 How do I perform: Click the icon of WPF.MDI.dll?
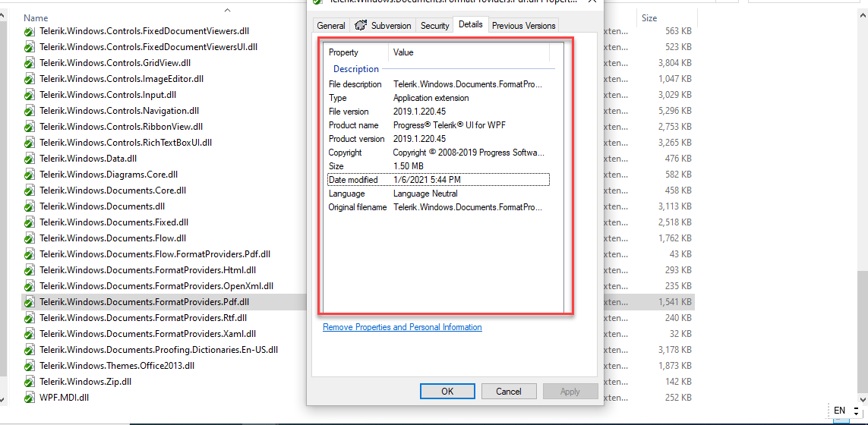point(30,398)
